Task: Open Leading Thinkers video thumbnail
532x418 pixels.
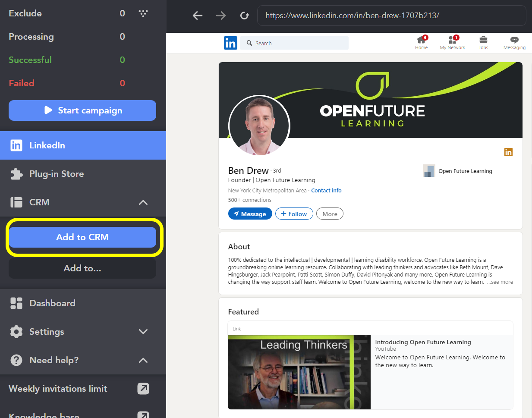Action: [299, 372]
